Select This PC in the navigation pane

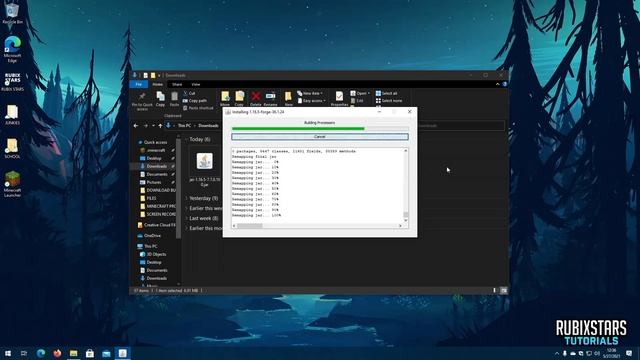[148, 247]
